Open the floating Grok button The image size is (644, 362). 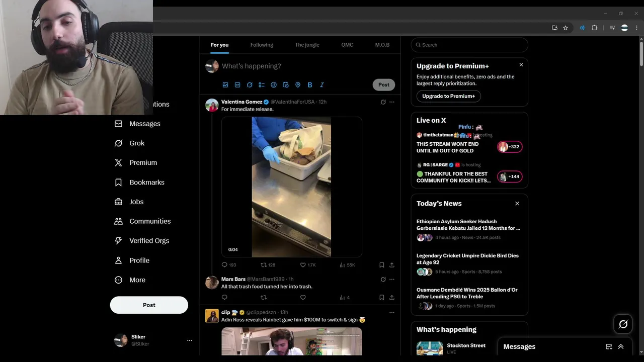(623, 324)
